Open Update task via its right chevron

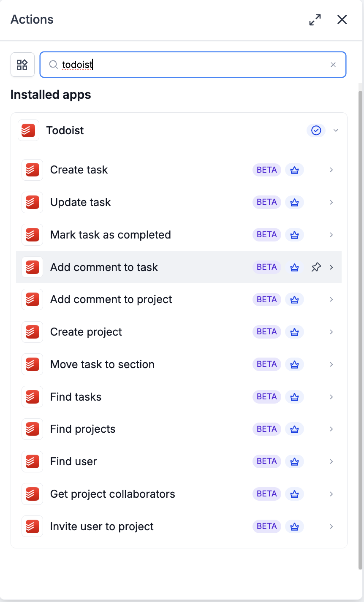(x=331, y=202)
